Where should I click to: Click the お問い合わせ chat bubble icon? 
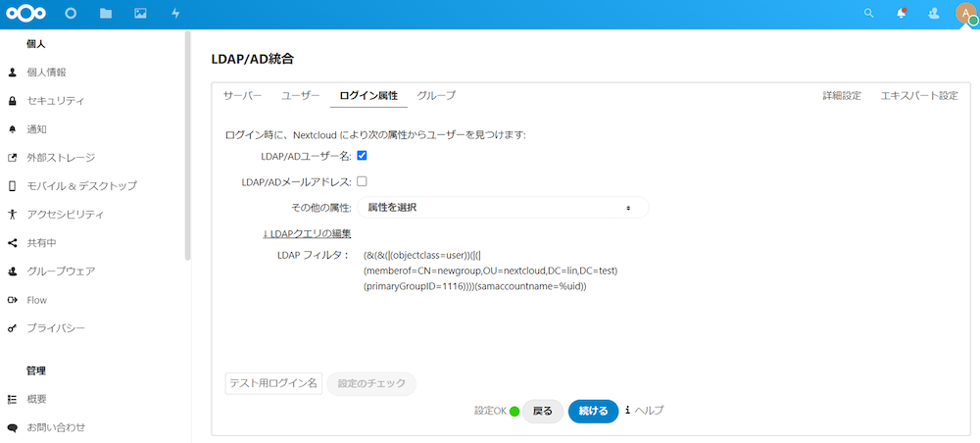(x=12, y=427)
